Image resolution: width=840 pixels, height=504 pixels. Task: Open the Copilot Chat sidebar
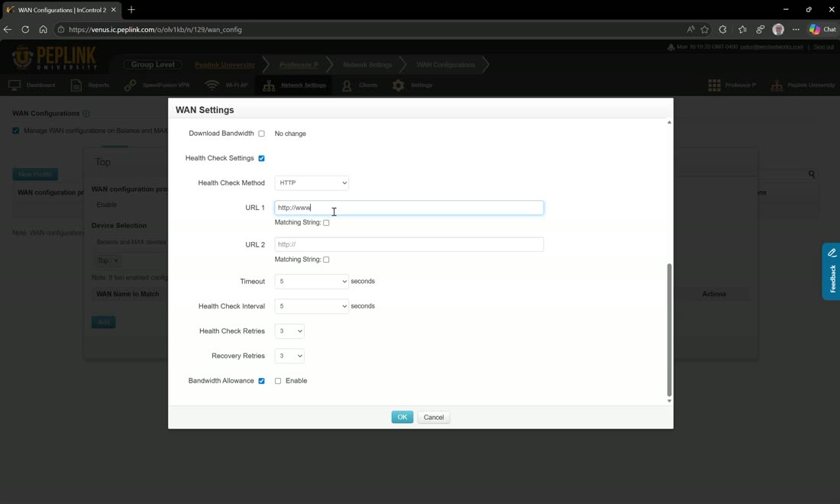click(x=823, y=30)
